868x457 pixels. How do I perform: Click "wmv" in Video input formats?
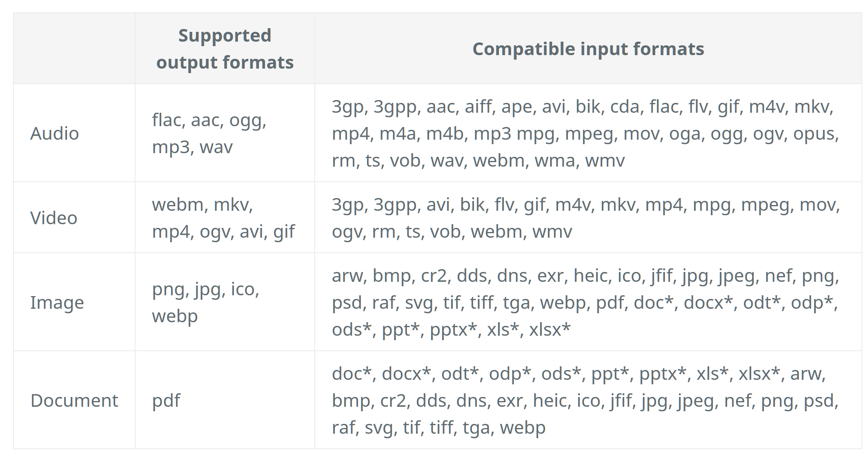(x=552, y=232)
